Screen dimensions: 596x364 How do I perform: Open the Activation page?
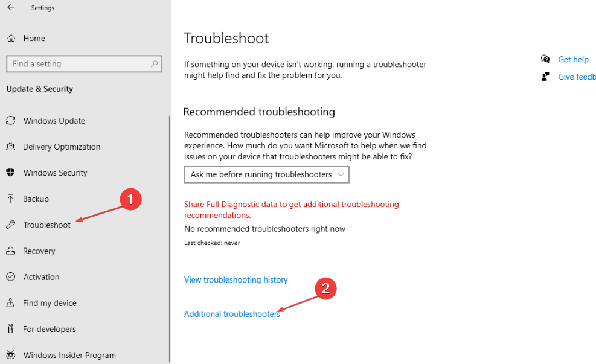42,277
